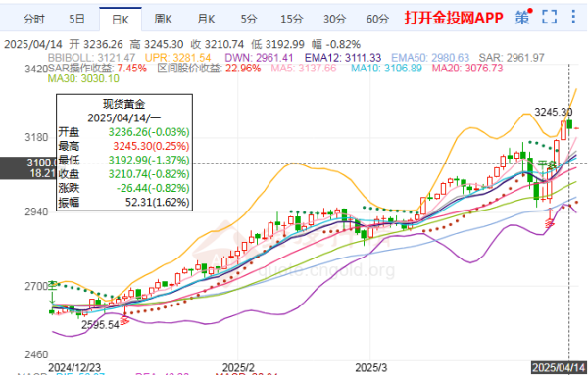This screenshot has width=588, height=375.
Task: Click the 收 3210.74 header value
Action: tap(218, 45)
